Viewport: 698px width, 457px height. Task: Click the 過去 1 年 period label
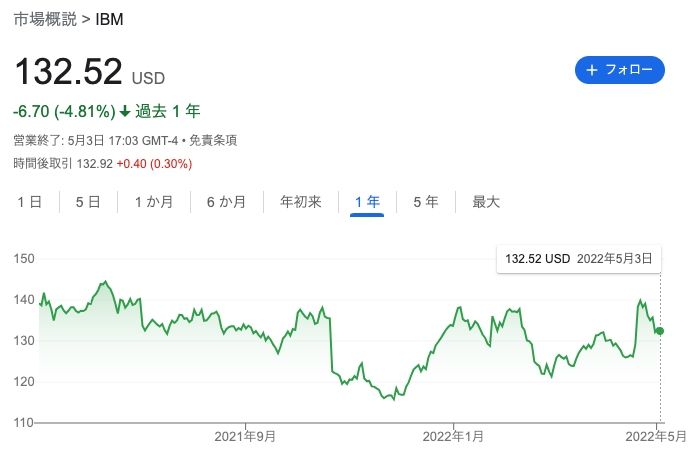(168, 111)
